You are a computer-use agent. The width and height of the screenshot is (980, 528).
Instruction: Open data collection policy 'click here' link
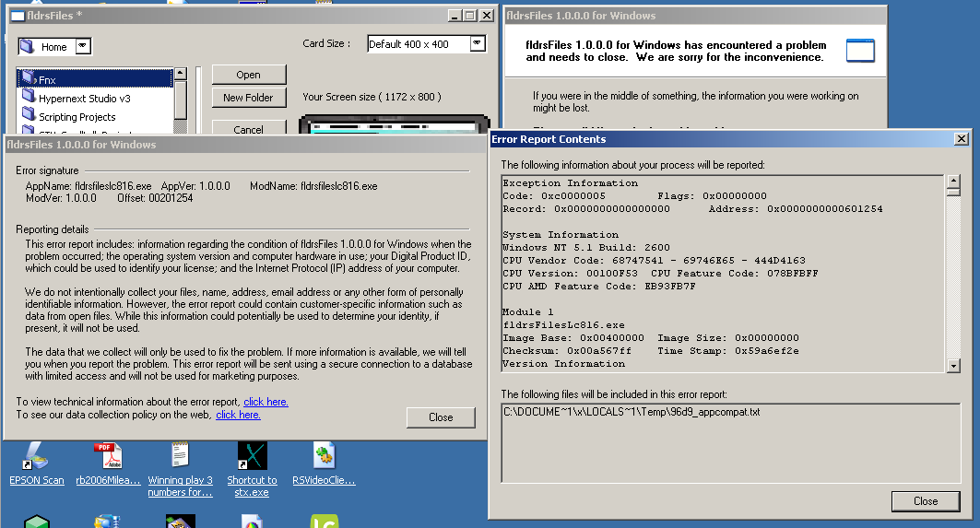tap(238, 415)
